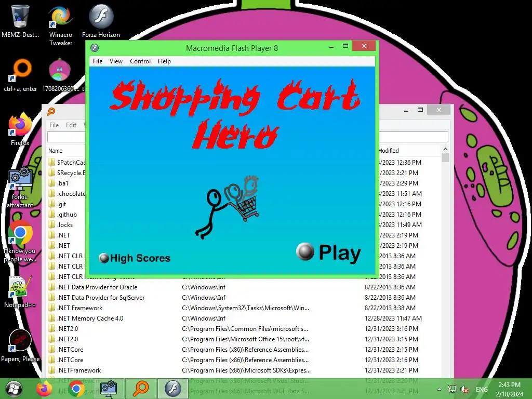
Task: Show hidden tray icons arrow
Action: pyautogui.click(x=439, y=390)
